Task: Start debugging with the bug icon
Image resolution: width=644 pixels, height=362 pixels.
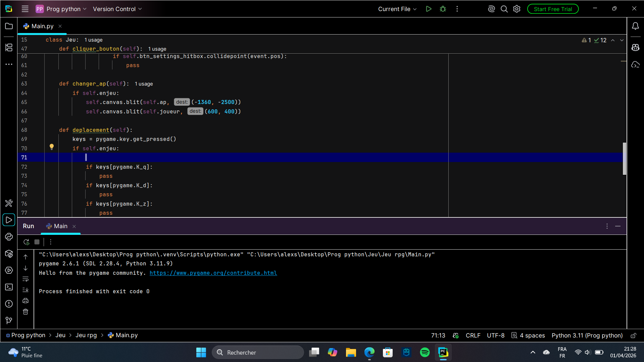Action: coord(443,9)
